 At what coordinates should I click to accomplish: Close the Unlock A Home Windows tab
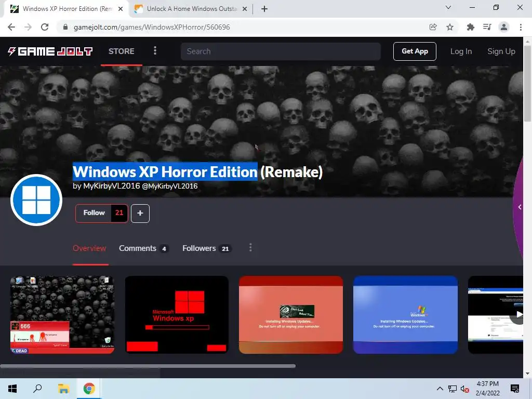pyautogui.click(x=245, y=9)
